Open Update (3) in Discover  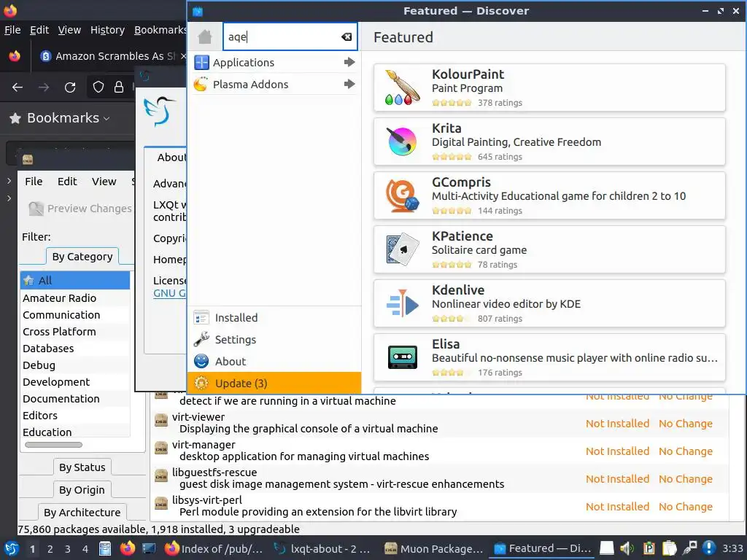click(x=274, y=384)
